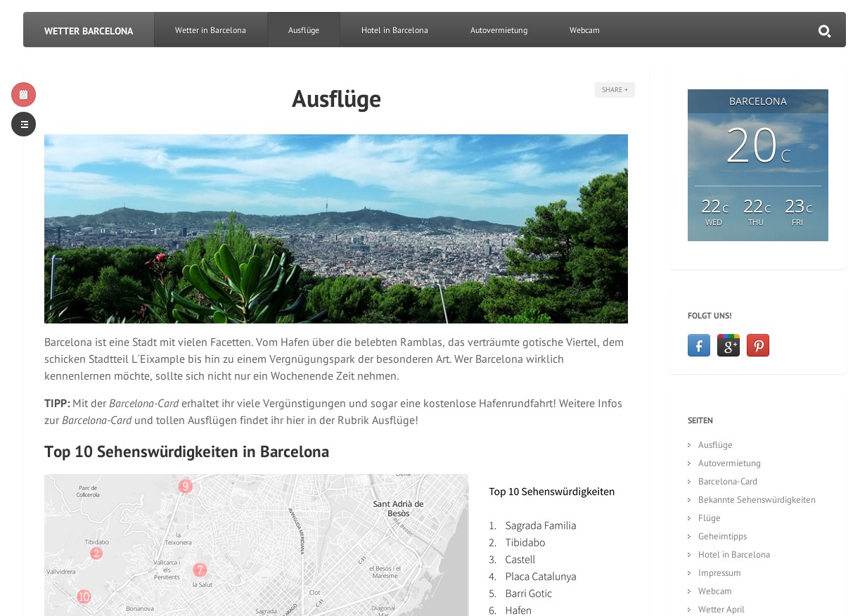Open Barcelona-Card sidebar link
The width and height of the screenshot is (860, 616).
(728, 482)
